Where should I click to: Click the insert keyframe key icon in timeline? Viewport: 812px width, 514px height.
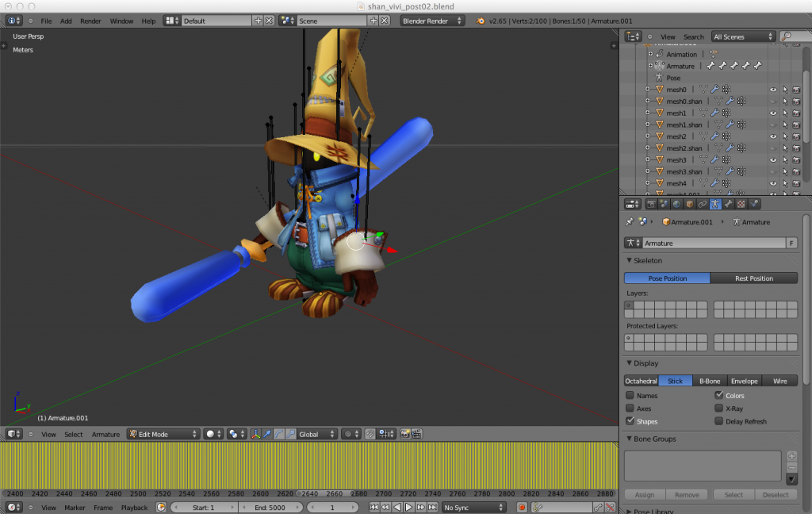598,508
